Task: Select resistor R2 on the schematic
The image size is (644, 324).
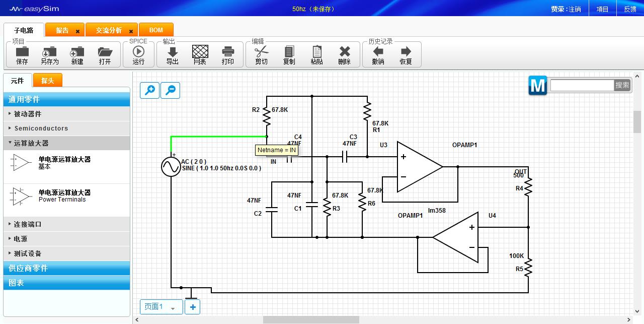Action: point(267,117)
